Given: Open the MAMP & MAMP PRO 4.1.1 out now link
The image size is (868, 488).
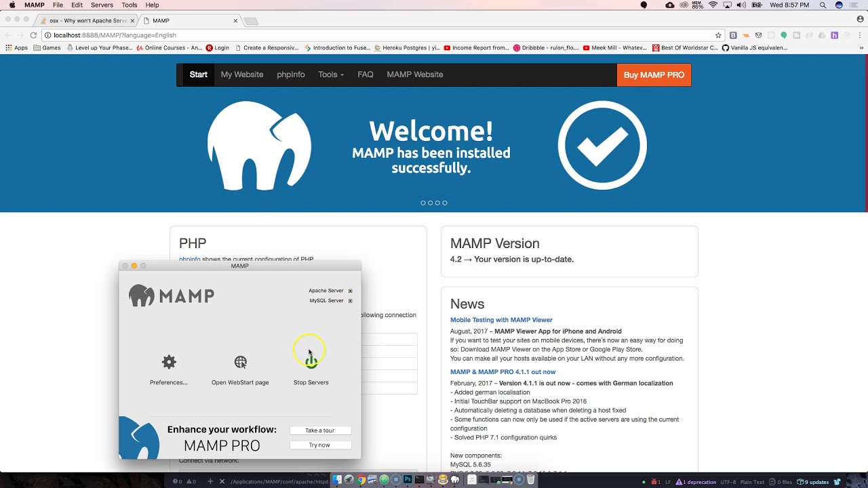Looking at the screenshot, I should (502, 372).
